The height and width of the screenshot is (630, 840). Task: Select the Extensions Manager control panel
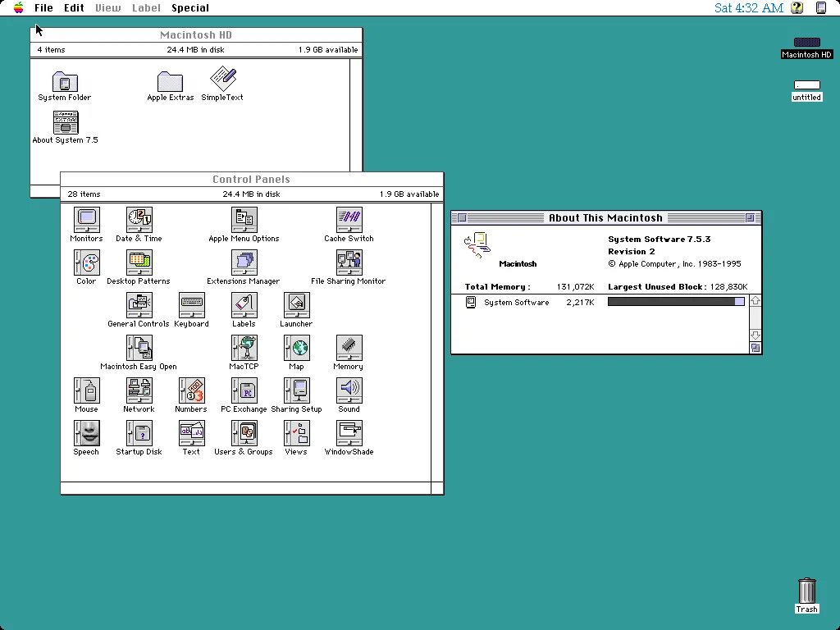(x=244, y=262)
